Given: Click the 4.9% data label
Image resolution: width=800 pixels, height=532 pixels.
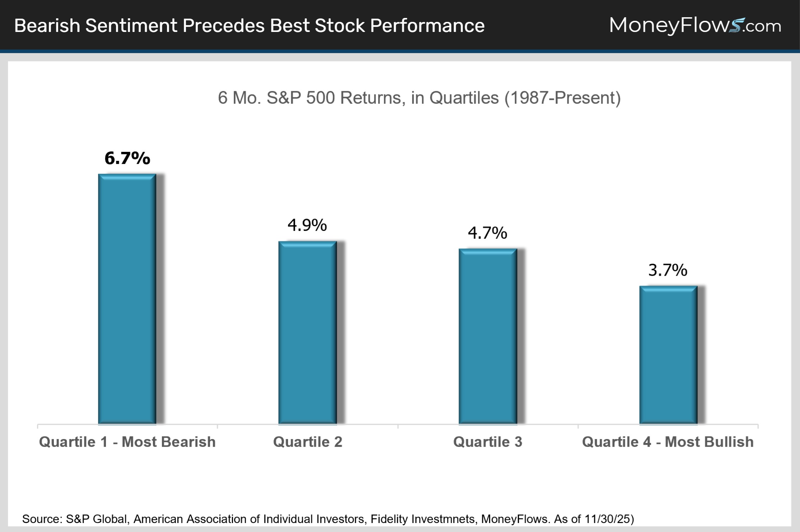Looking at the screenshot, I should [307, 225].
